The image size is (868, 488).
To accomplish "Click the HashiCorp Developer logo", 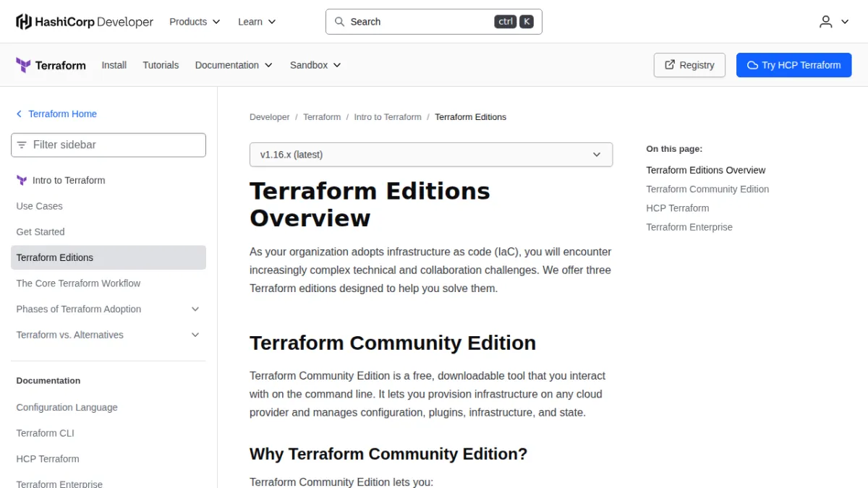I will pyautogui.click(x=85, y=22).
